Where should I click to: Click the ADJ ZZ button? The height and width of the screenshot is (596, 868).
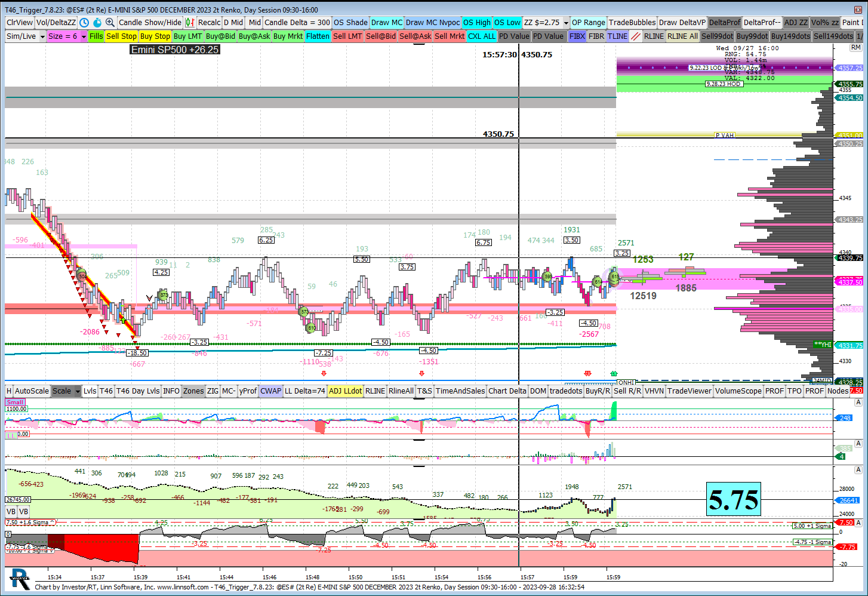coord(796,22)
